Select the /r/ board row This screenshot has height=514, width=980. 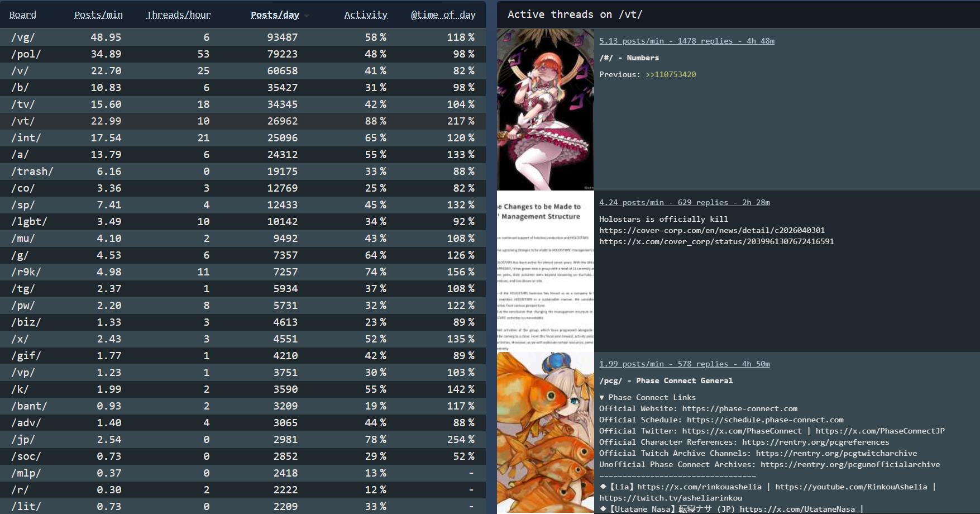coord(243,490)
